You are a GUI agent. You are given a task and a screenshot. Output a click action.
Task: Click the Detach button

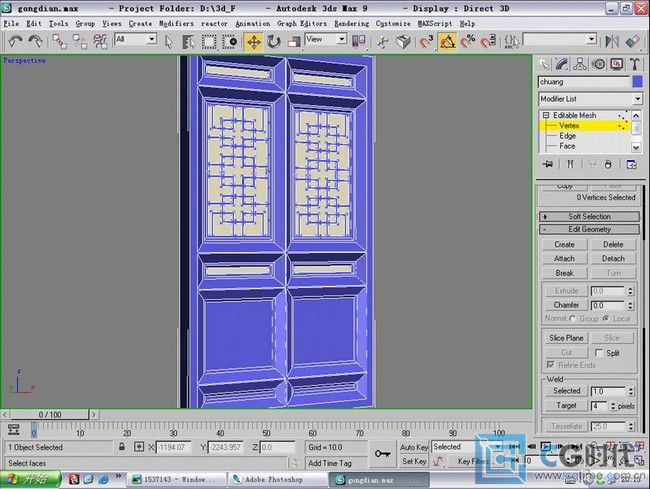click(613, 259)
